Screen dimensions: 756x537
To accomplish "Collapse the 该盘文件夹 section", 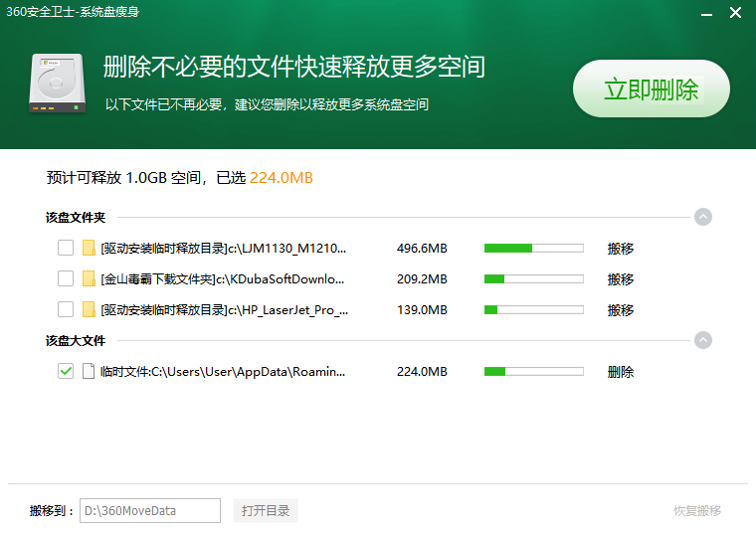I will [703, 217].
